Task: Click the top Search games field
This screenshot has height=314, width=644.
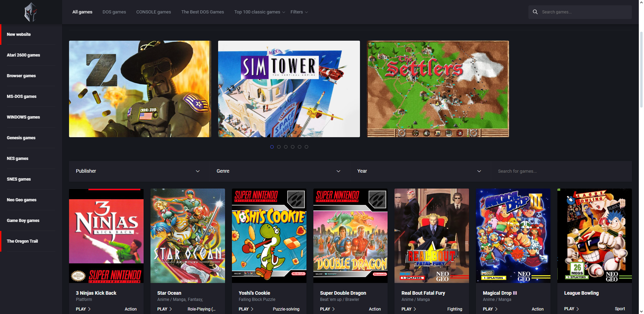Action: pyautogui.click(x=580, y=12)
